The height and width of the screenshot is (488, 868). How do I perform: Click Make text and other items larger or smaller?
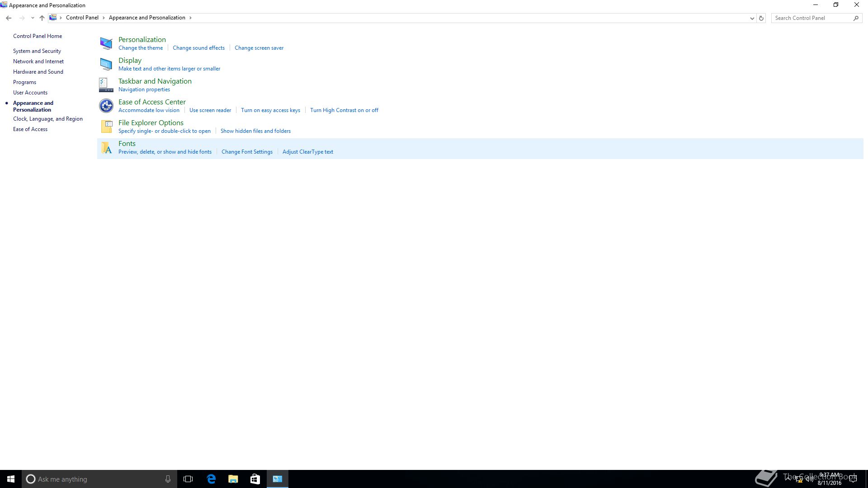click(169, 69)
